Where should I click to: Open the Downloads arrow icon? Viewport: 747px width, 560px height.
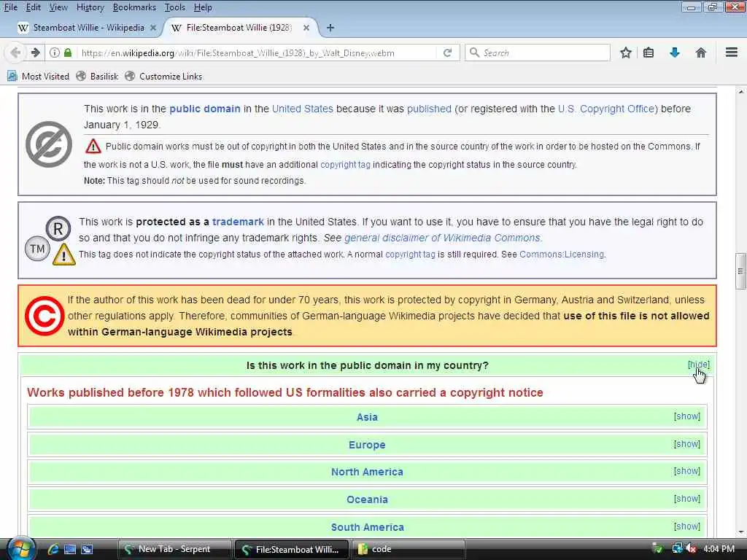[675, 52]
